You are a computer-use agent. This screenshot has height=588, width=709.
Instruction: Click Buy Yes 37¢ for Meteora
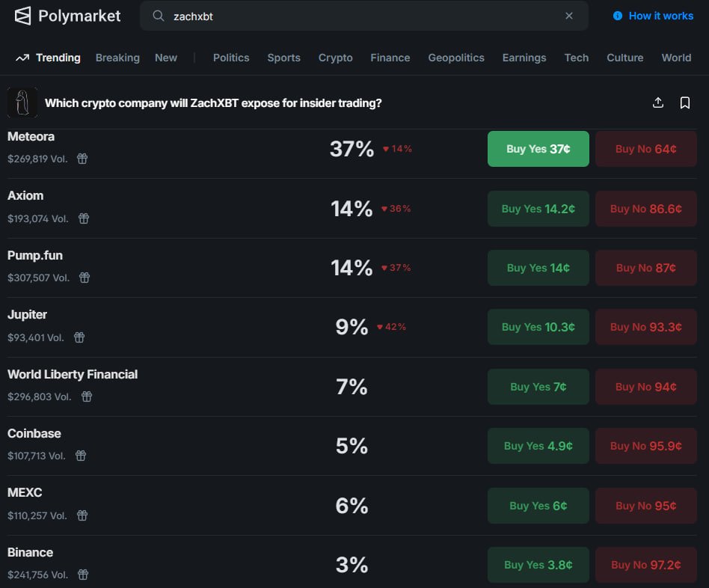[x=538, y=149]
